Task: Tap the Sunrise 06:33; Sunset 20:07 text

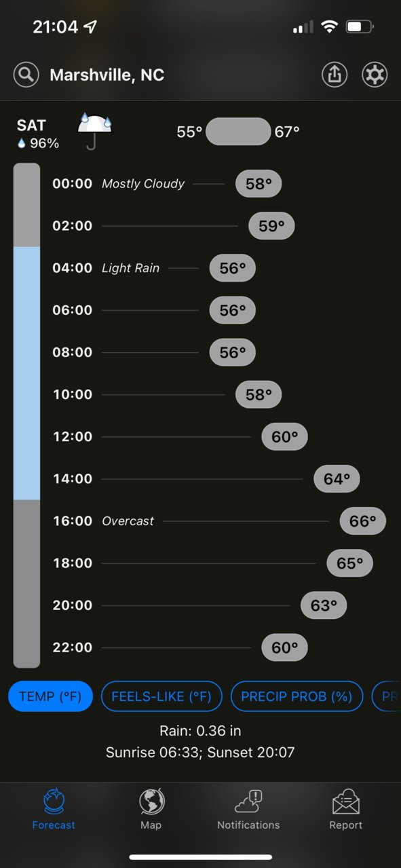Action: pyautogui.click(x=200, y=752)
